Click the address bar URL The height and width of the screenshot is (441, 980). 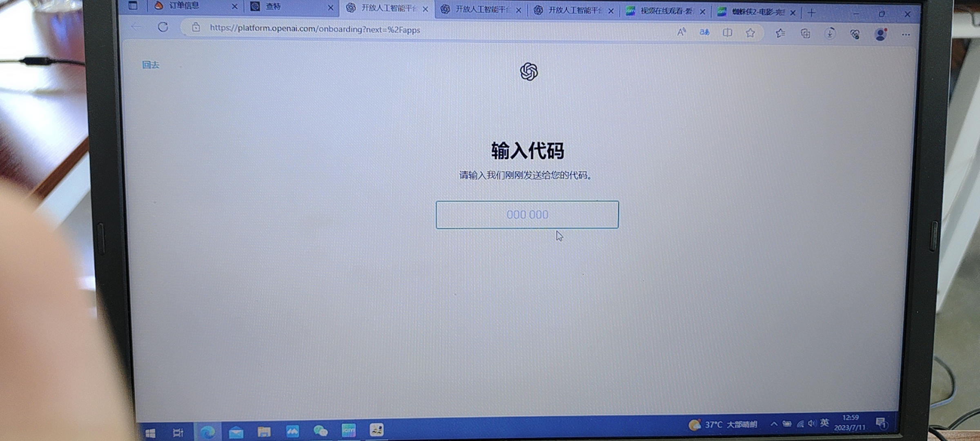[x=315, y=29]
